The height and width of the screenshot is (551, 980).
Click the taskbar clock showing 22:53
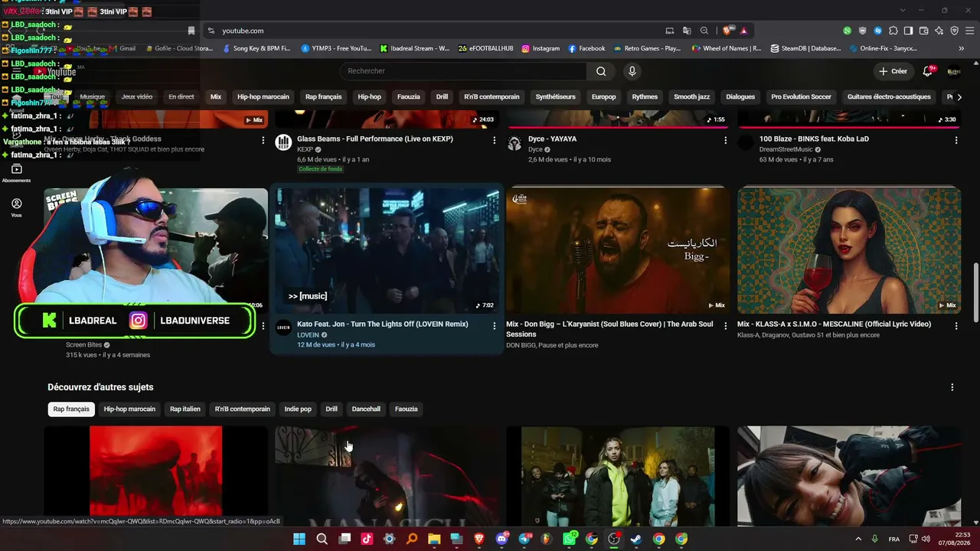click(956, 539)
